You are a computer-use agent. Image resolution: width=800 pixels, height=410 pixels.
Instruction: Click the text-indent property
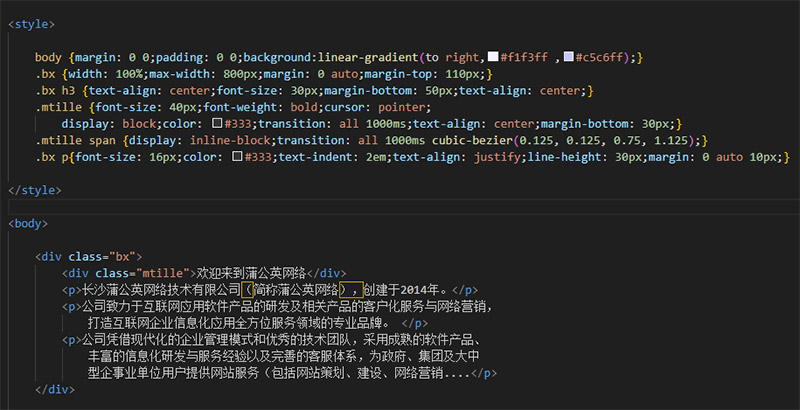coord(314,157)
